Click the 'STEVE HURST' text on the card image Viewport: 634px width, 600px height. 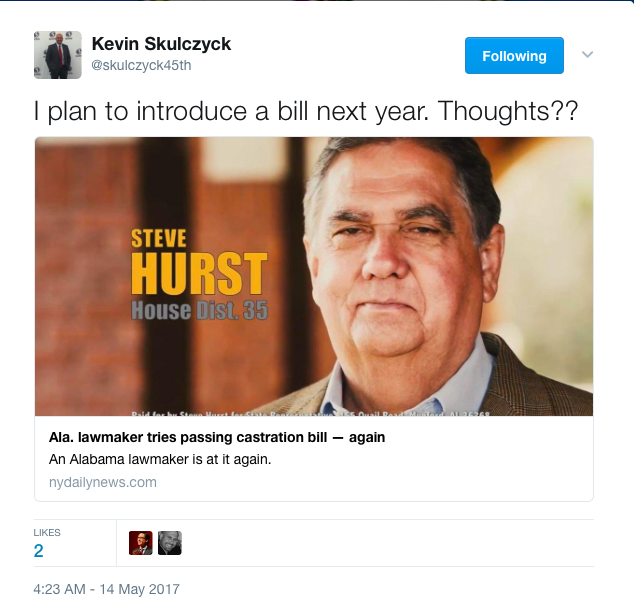[x=199, y=262]
